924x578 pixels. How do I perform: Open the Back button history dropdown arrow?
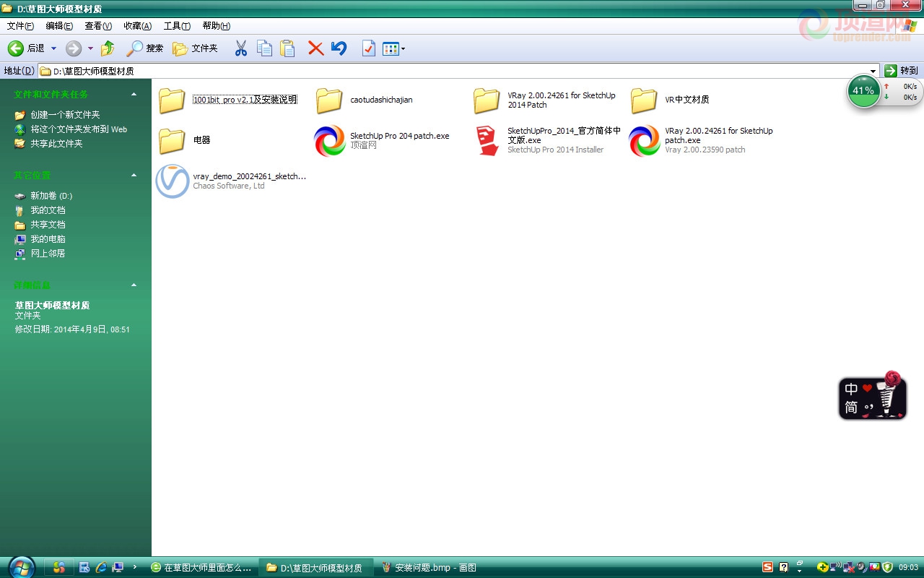pos(53,48)
